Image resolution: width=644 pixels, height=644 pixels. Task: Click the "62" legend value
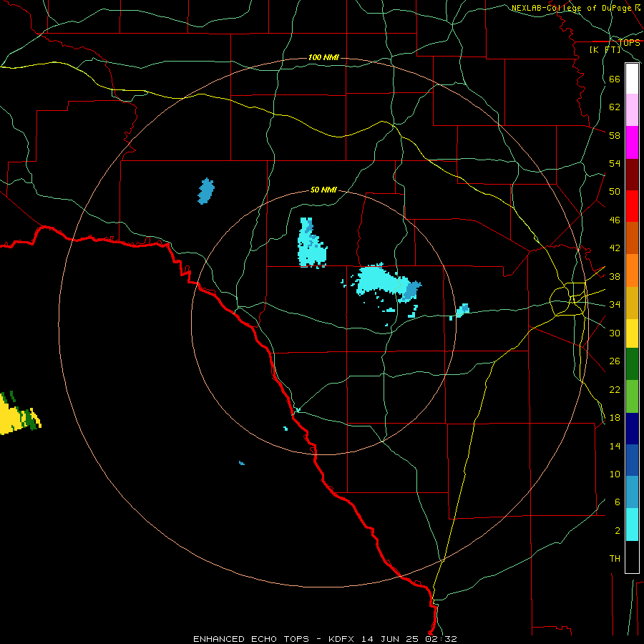[x=615, y=107]
